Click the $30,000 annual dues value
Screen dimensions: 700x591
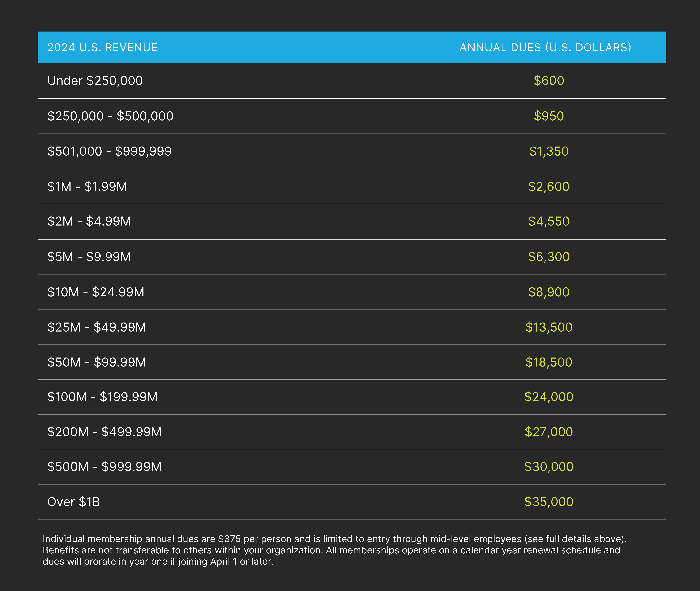(549, 467)
